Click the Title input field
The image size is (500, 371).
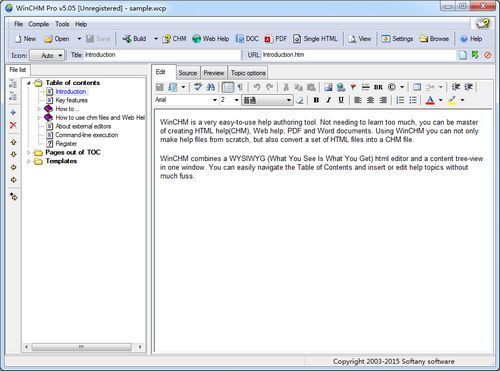[162, 55]
